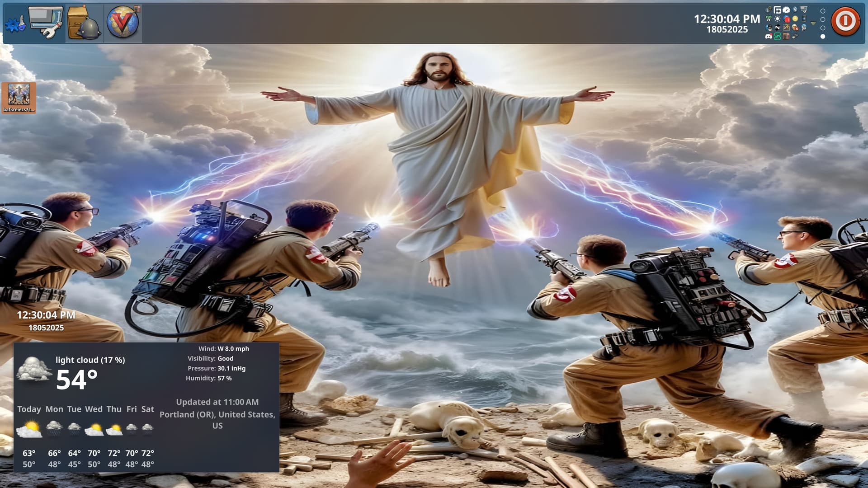The height and width of the screenshot is (488, 868).
Task: Click the USB removable device tray icon
Action: (x=795, y=36)
